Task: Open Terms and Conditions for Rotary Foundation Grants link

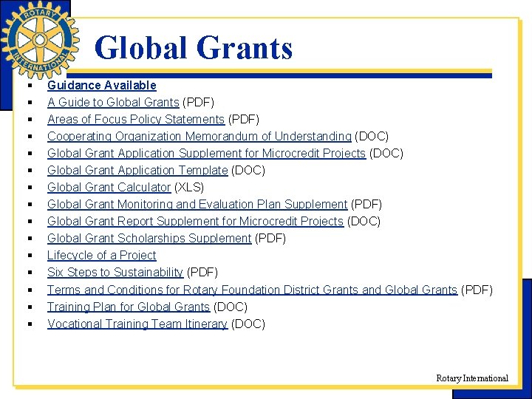Action: tap(253, 290)
